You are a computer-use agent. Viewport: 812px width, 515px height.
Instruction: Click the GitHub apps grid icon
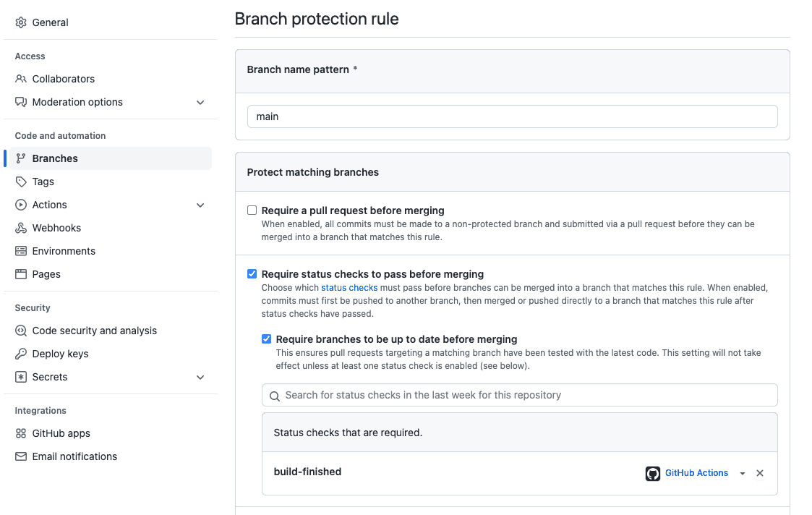(21, 433)
